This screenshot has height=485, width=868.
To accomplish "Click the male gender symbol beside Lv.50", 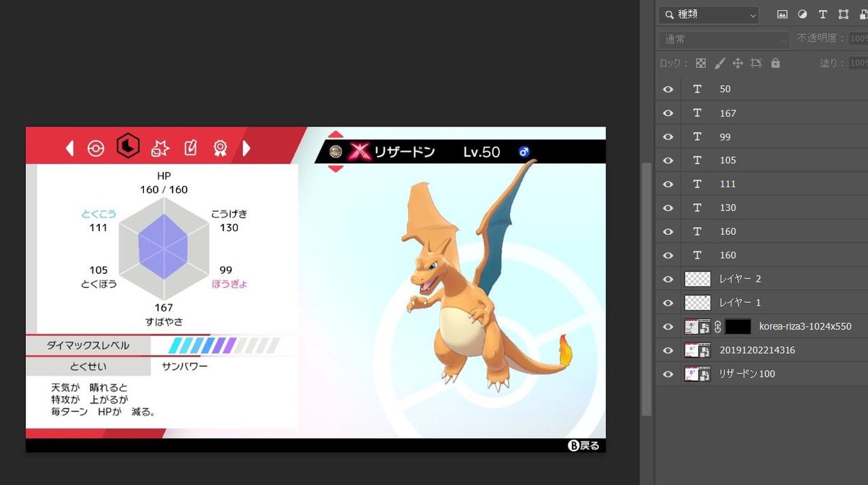I will [524, 151].
